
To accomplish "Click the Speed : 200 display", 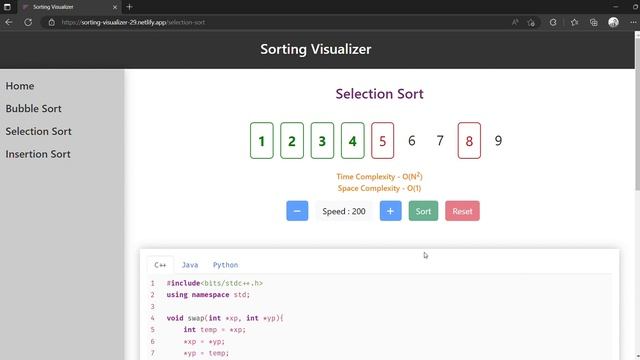I will [344, 211].
